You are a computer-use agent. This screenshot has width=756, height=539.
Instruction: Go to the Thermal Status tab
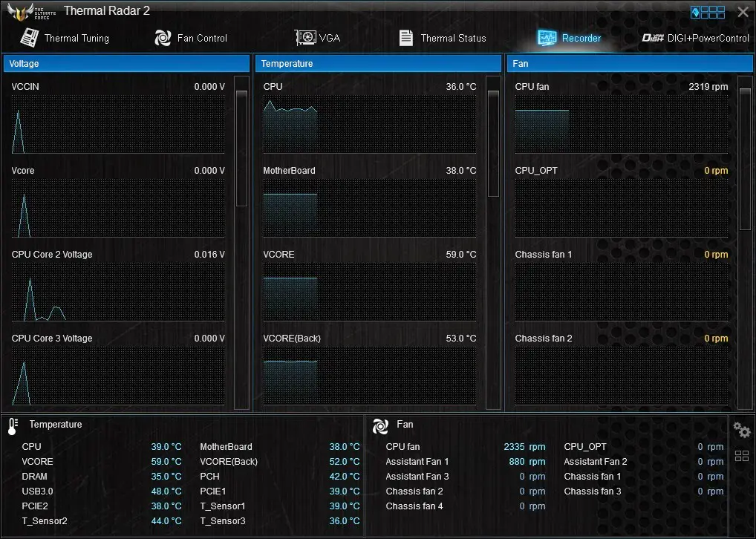[x=443, y=38]
